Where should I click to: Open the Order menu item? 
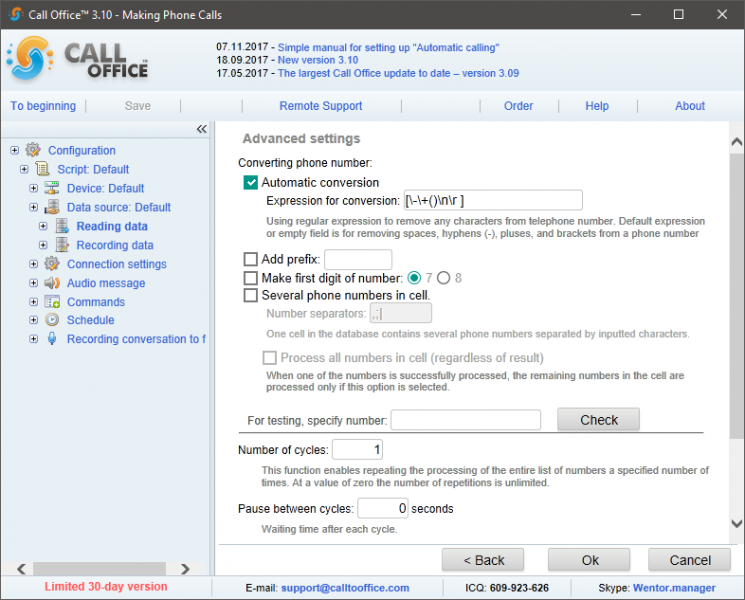pos(518,106)
